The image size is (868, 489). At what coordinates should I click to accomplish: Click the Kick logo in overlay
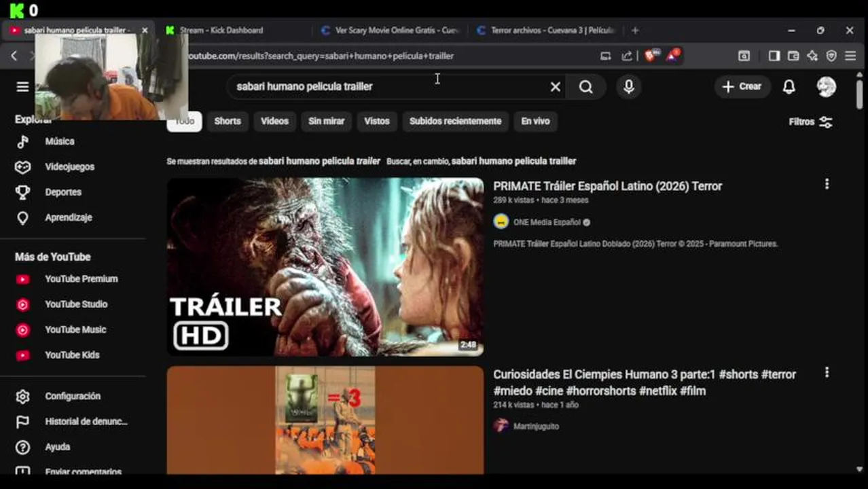[x=17, y=10]
